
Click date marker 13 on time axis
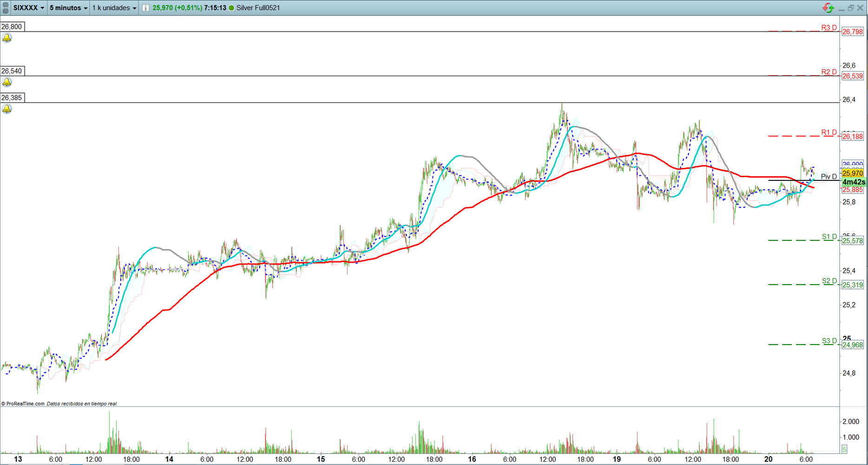coord(18,459)
